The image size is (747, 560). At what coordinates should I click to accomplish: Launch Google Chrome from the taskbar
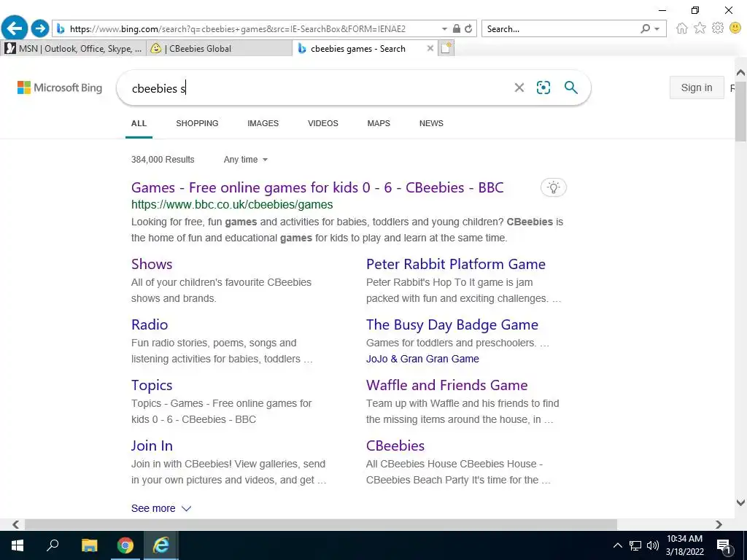coord(125,545)
